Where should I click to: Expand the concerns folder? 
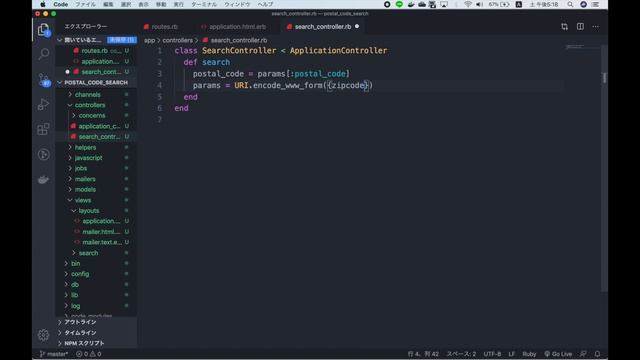pyautogui.click(x=92, y=116)
